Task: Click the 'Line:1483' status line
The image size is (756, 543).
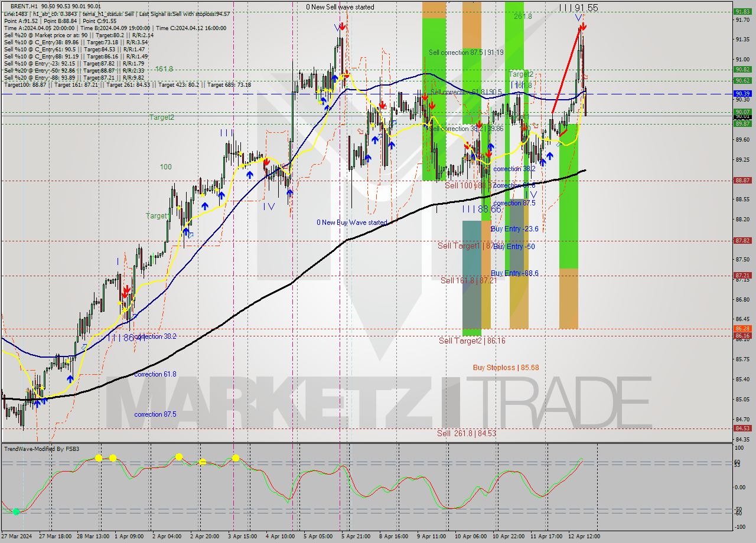Action: coord(116,14)
